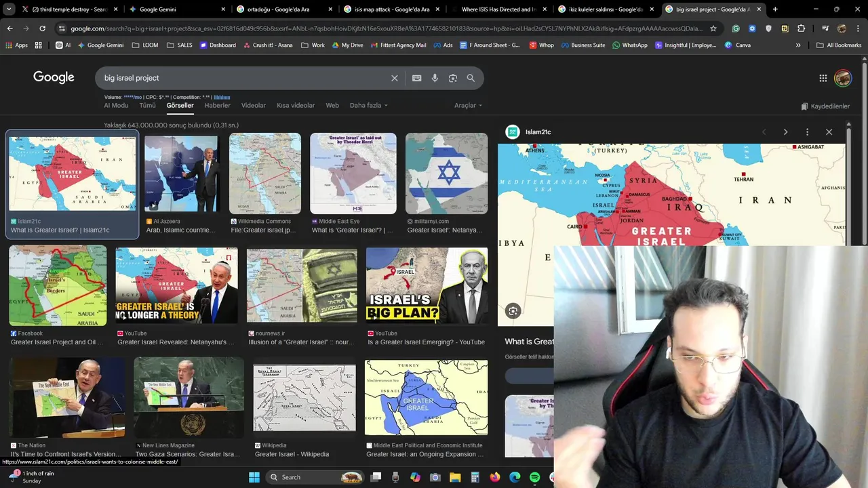The width and height of the screenshot is (868, 488).
Task: Open Task View on the taskbar
Action: [x=376, y=477]
